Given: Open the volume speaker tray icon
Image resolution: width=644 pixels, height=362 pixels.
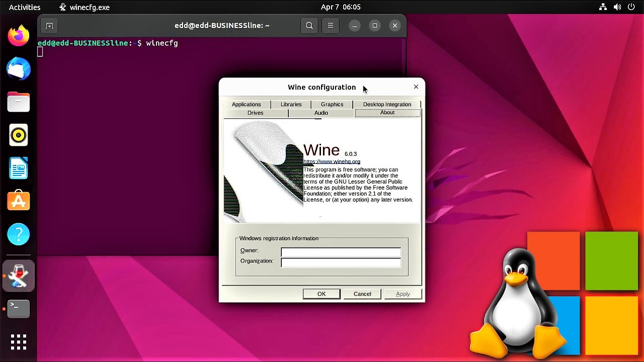Looking at the screenshot, I should click(617, 7).
